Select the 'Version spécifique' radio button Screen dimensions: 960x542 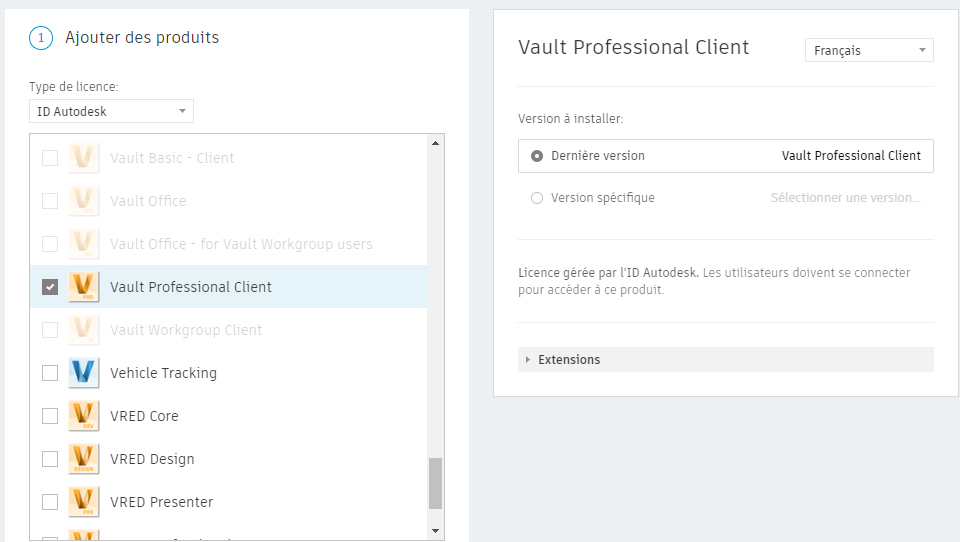pyautogui.click(x=537, y=198)
